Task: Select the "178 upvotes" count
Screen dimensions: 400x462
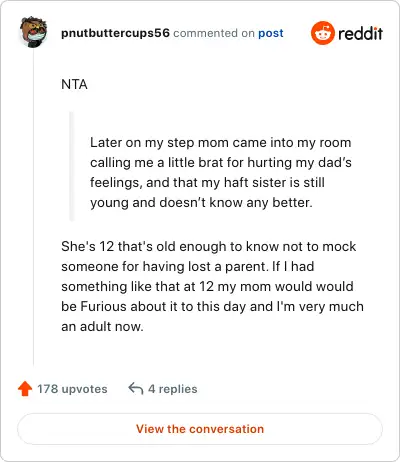Action: pyautogui.click(x=72, y=389)
